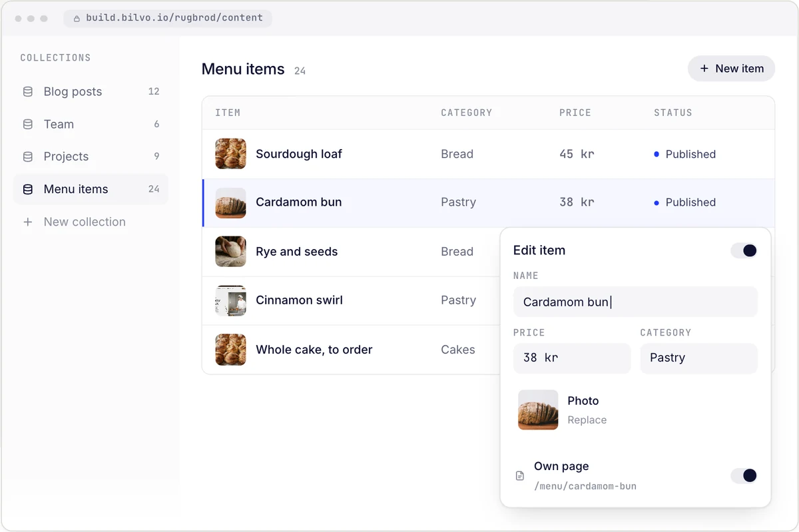The height and width of the screenshot is (532, 799).
Task: Click Bread category of Sourdough loaf
Action: pyautogui.click(x=457, y=154)
